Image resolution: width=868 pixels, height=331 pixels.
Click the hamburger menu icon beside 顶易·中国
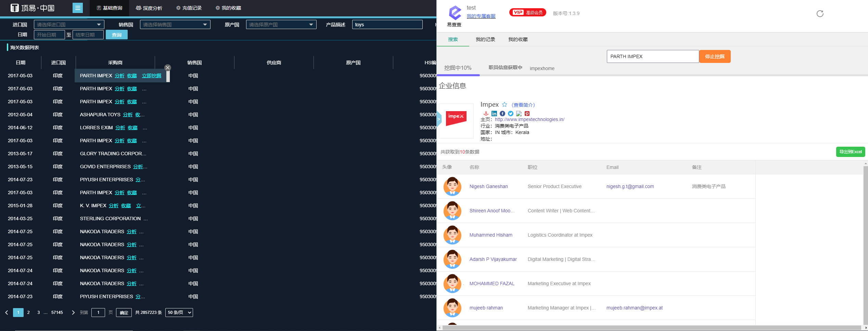(78, 8)
